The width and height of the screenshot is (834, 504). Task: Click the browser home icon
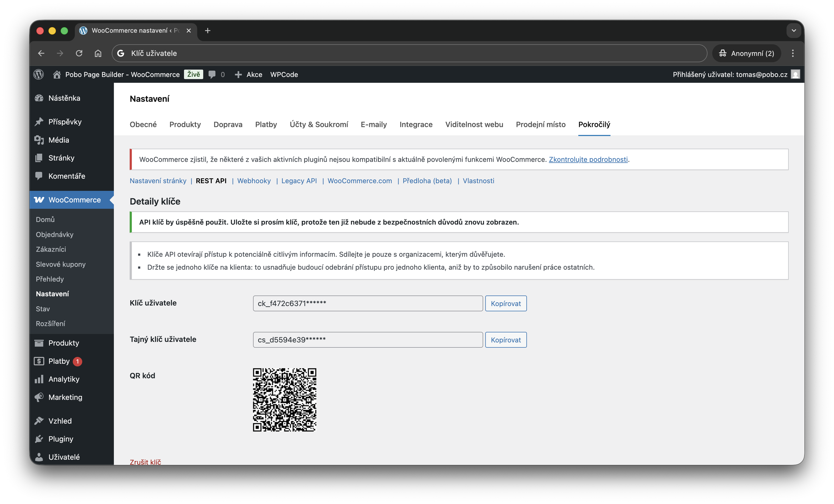coord(98,53)
